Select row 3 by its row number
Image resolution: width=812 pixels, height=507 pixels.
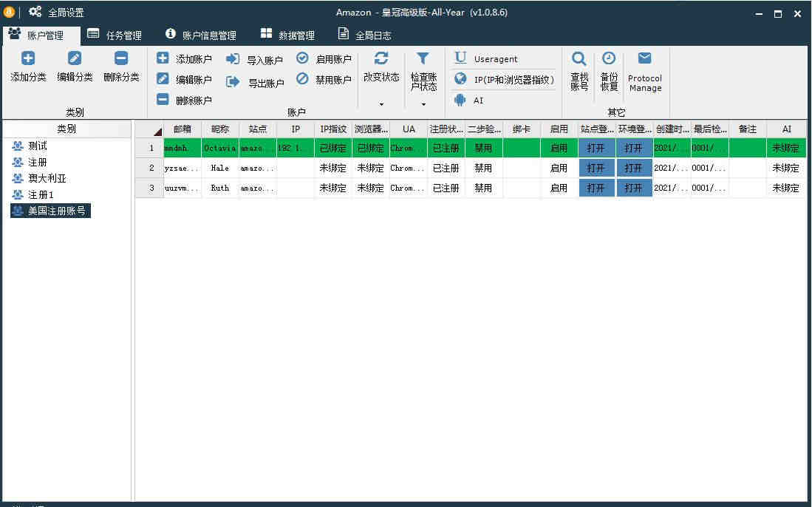tap(151, 188)
